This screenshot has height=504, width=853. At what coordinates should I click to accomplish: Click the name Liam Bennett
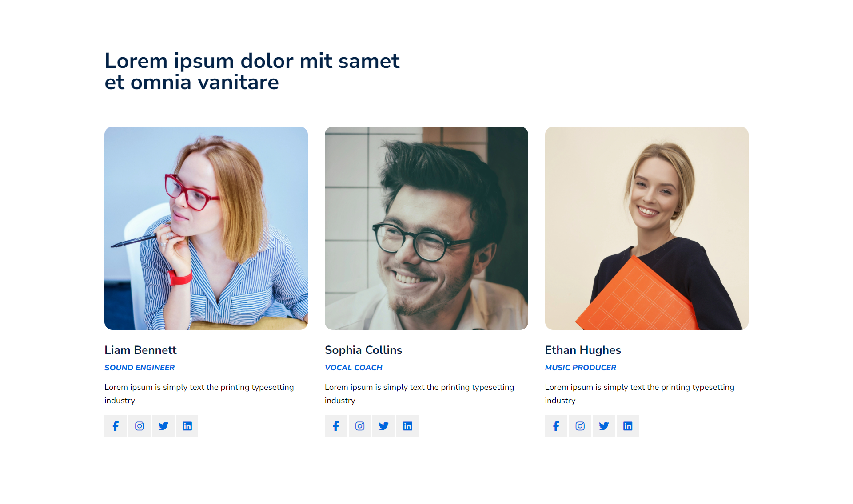click(x=140, y=350)
